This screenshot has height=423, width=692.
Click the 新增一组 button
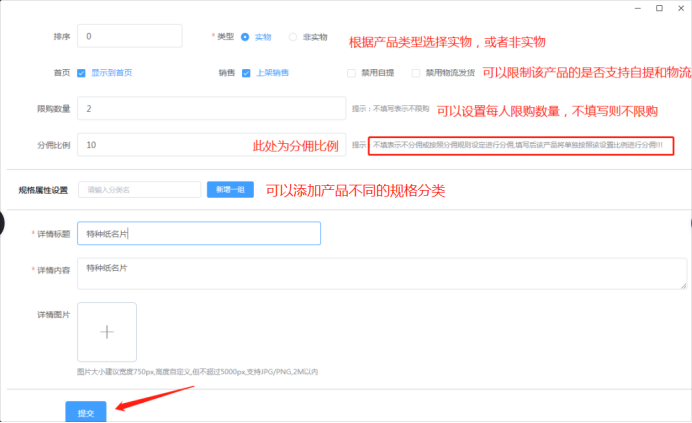pos(230,189)
